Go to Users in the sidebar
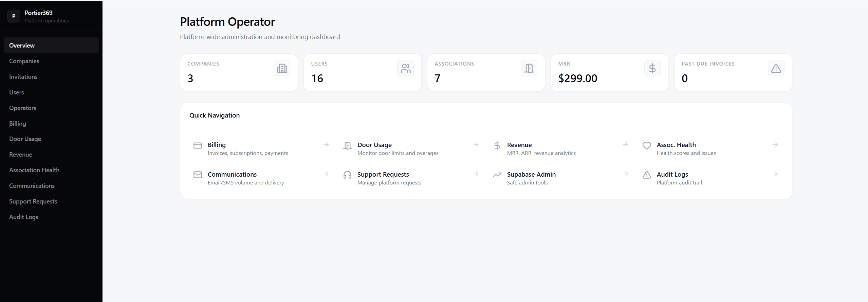The image size is (868, 302). coord(51,92)
